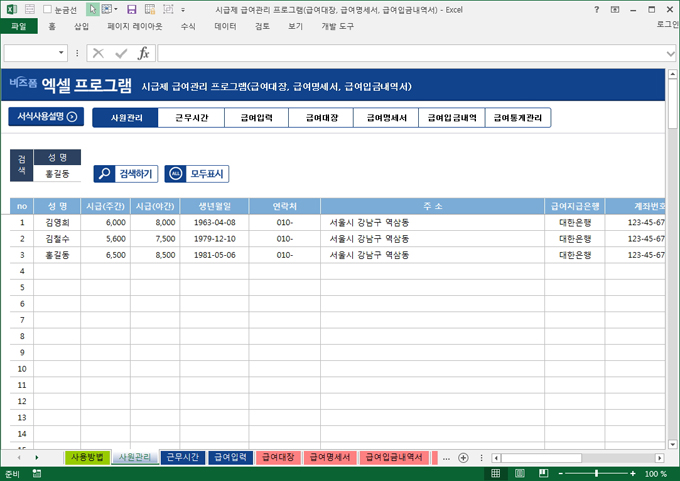This screenshot has width=680, height=481.
Task: Click the macro recording icon in status bar
Action: click(x=37, y=473)
